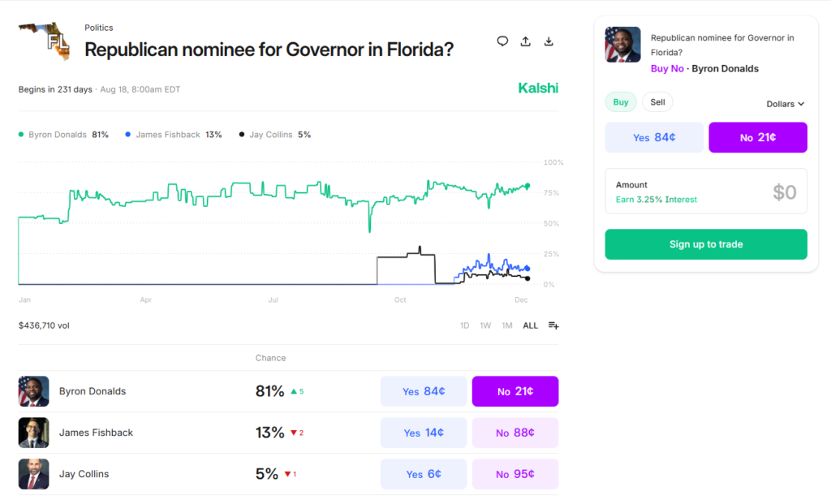
Task: Click the download icon above the chart
Action: tap(549, 41)
